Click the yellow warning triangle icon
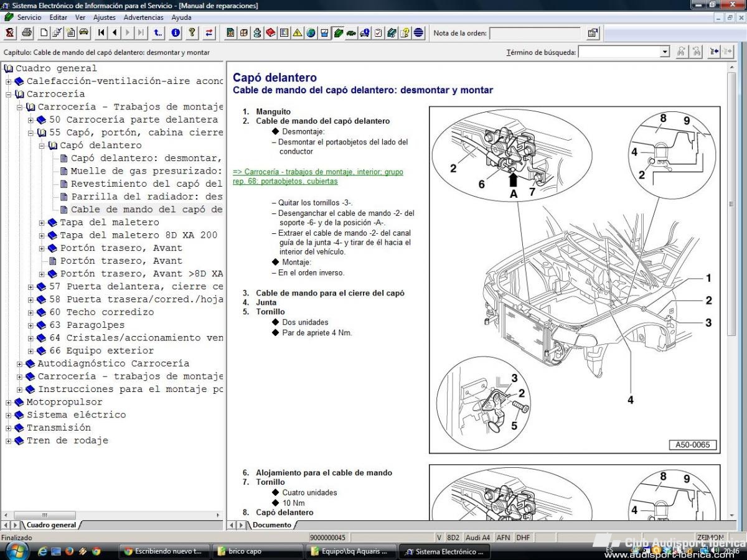This screenshot has height=560, width=747. pyautogui.click(x=298, y=33)
